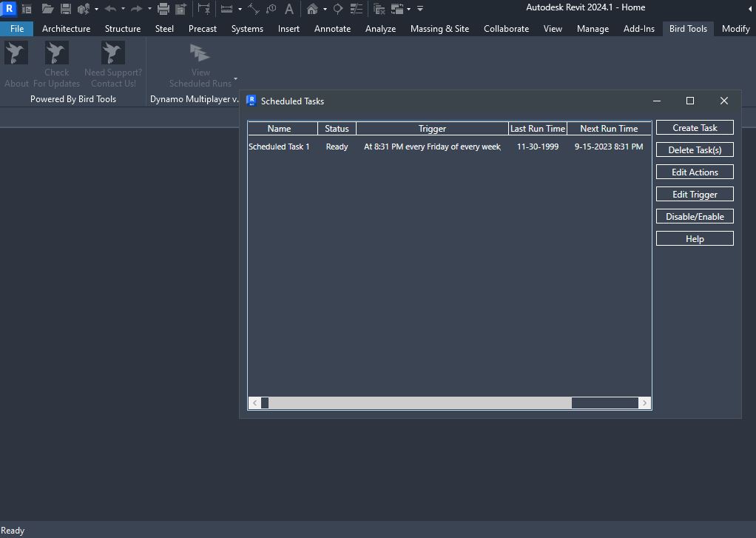Switch to the Collaborate ribbon tab

506,28
